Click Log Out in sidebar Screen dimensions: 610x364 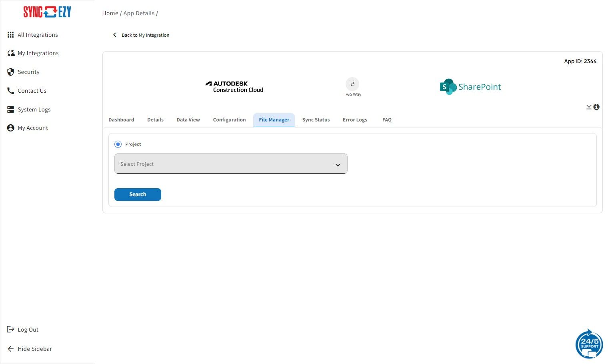(28, 330)
